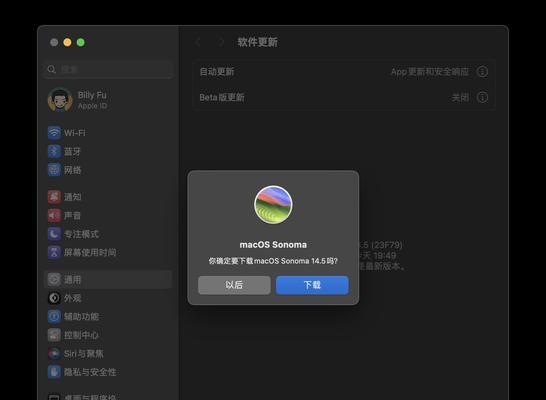Open the 通知 notifications icon
546x400 pixels.
[x=54, y=197]
